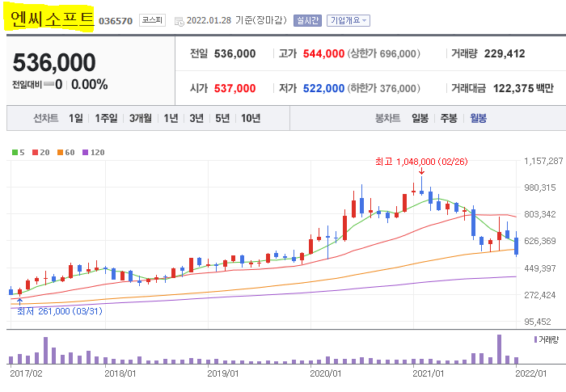Click the 거래량 volume legend in chart
The width and height of the screenshot is (566, 392).
tap(546, 339)
